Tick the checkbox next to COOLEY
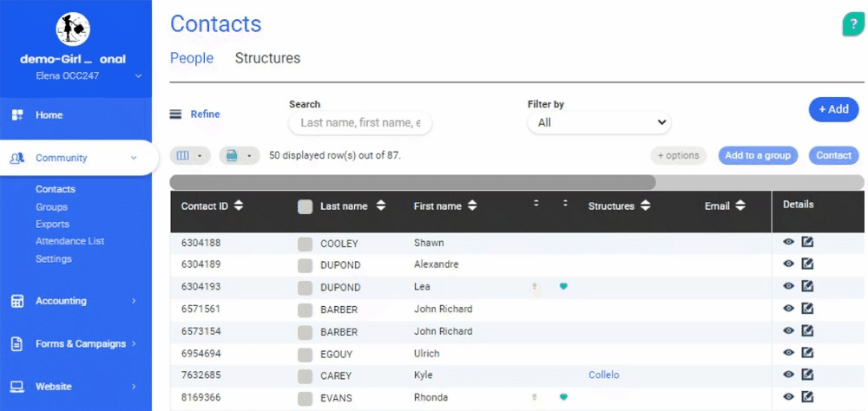This screenshot has width=868, height=411. 305,244
